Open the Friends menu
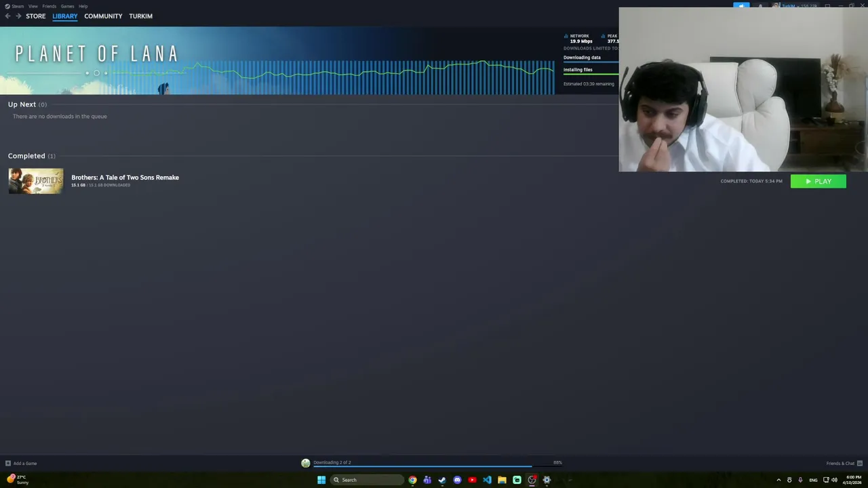The height and width of the screenshot is (488, 868). pos(50,6)
